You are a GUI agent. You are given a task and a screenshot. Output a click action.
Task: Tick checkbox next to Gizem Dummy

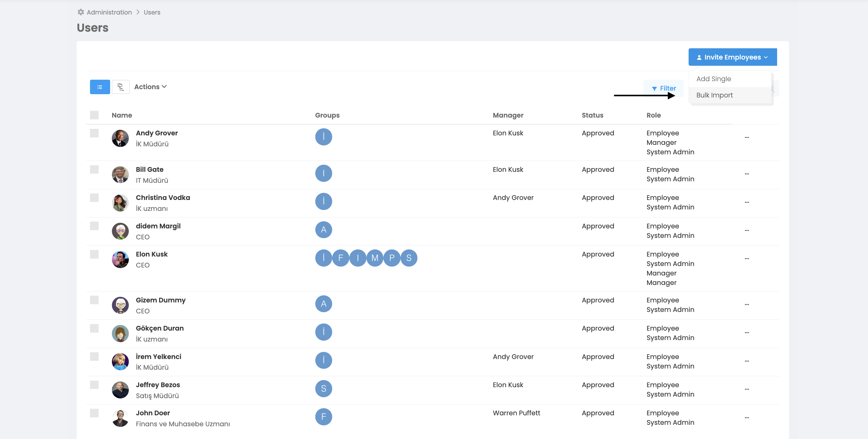pos(94,300)
